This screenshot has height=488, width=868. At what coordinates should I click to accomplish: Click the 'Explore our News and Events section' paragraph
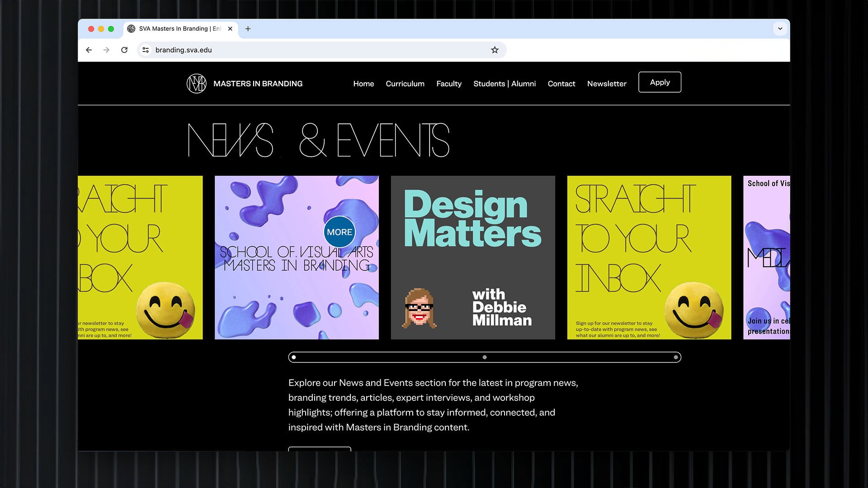click(433, 405)
